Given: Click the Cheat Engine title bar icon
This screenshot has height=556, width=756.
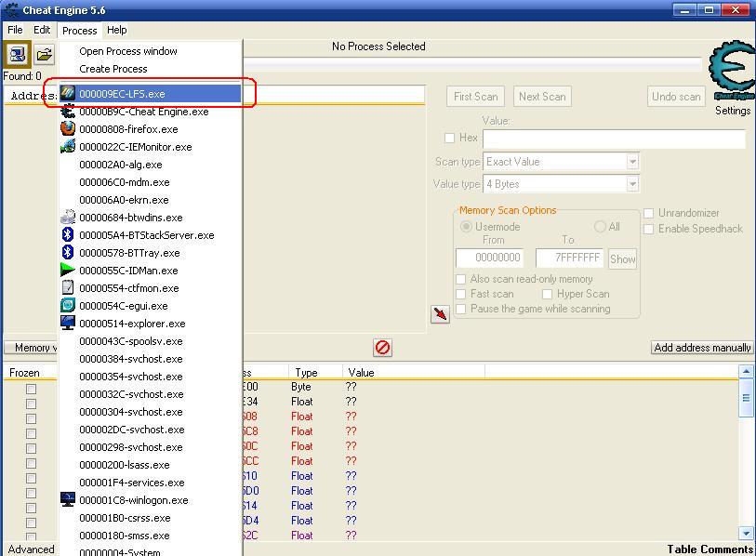Looking at the screenshot, I should click(10, 9).
